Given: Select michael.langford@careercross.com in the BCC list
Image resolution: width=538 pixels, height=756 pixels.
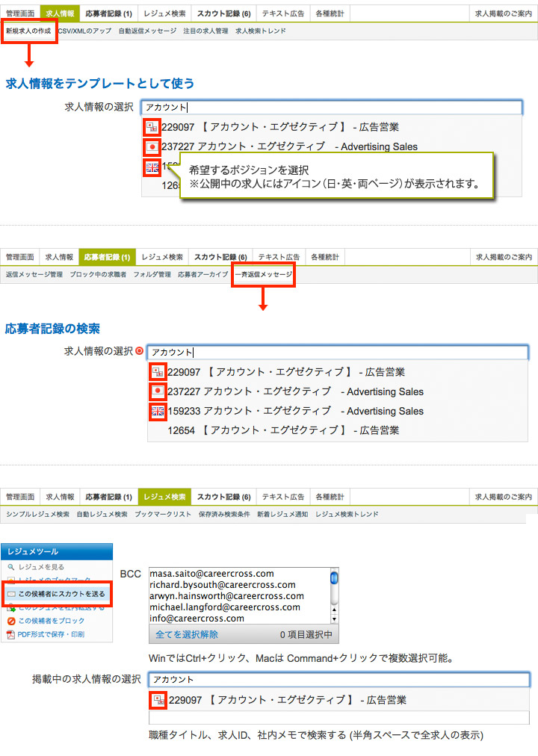Looking at the screenshot, I should click(225, 607).
